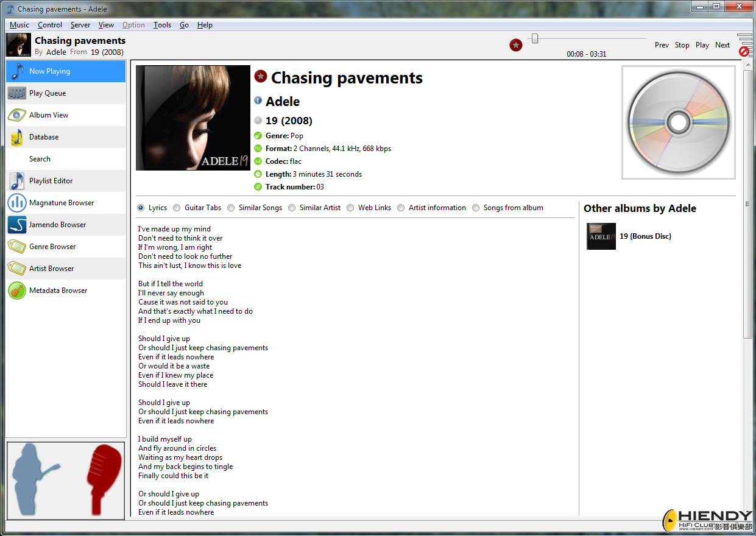Click the Artist Browser tag icon
This screenshot has width=756, height=536.
pyautogui.click(x=17, y=269)
